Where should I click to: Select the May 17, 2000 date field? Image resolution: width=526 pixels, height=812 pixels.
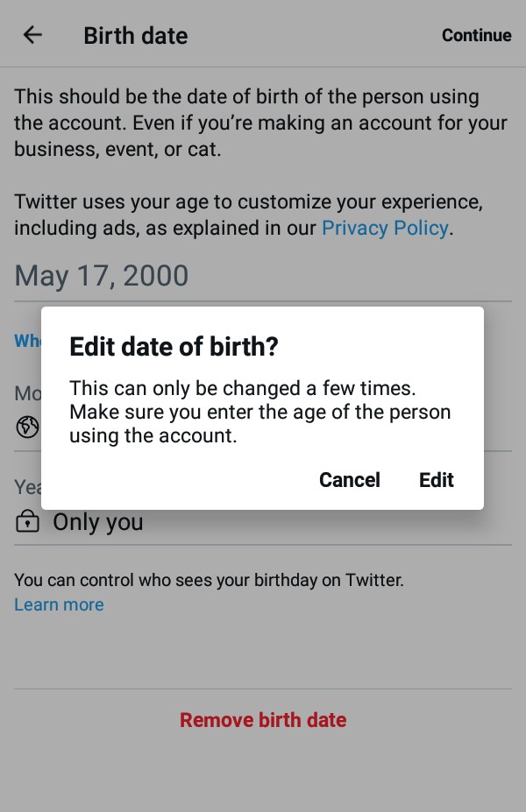263,276
